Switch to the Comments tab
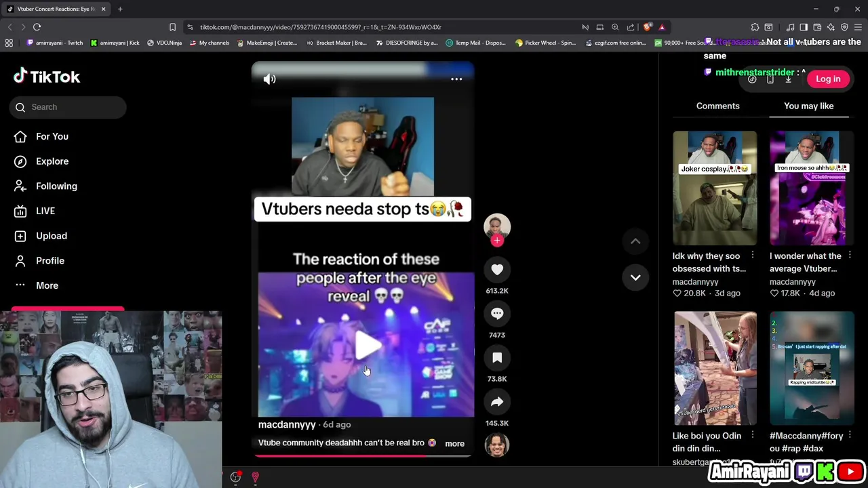The image size is (868, 488). pos(717,106)
